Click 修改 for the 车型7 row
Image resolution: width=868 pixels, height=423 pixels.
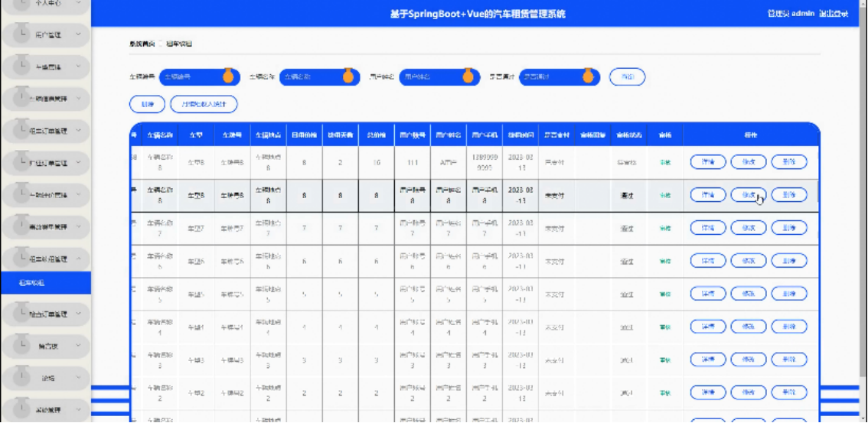click(x=749, y=227)
